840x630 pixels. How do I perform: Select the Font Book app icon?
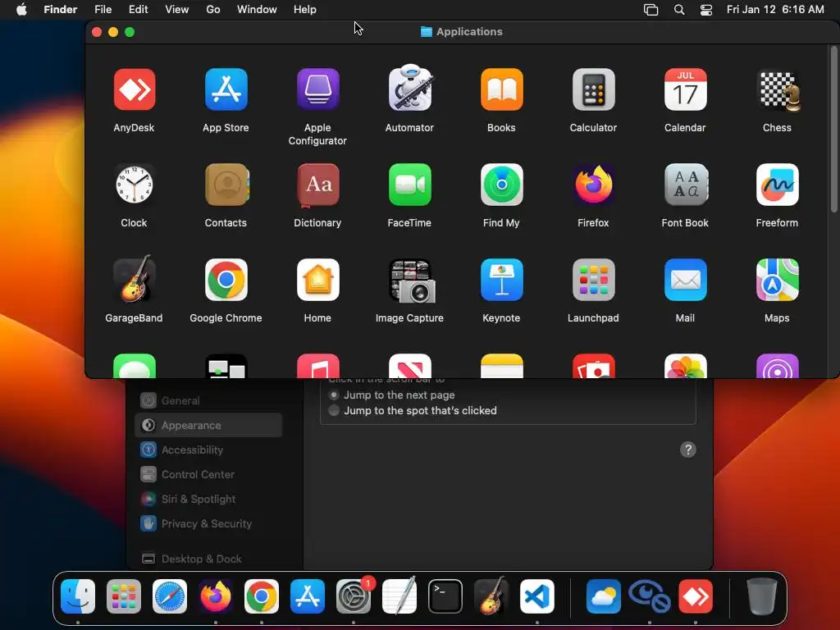pos(686,185)
